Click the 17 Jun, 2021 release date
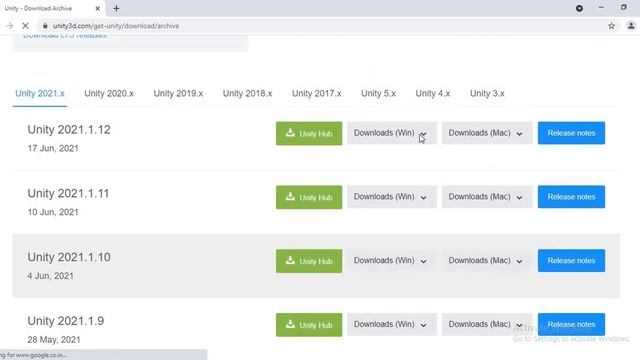This screenshot has width=640, height=360. click(53, 149)
